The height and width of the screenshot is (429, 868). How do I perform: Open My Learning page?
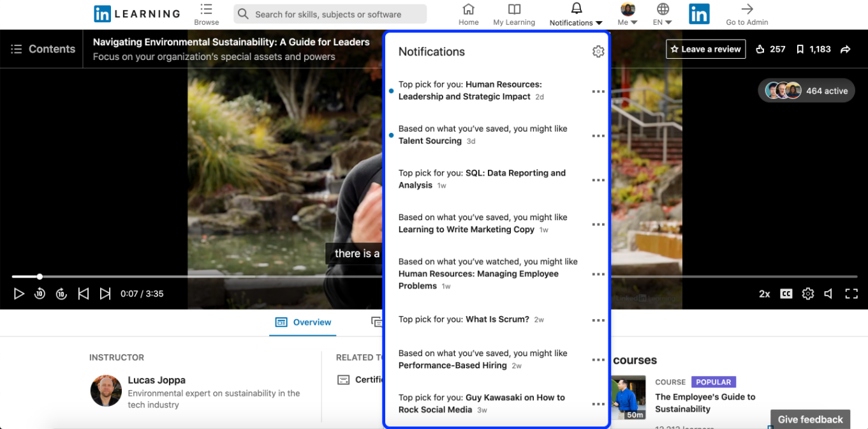[514, 14]
